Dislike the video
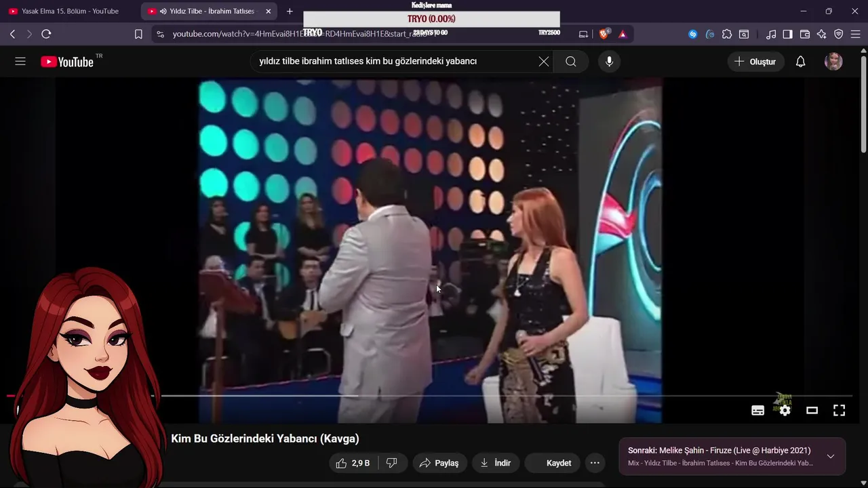The width and height of the screenshot is (868, 488). point(391,463)
